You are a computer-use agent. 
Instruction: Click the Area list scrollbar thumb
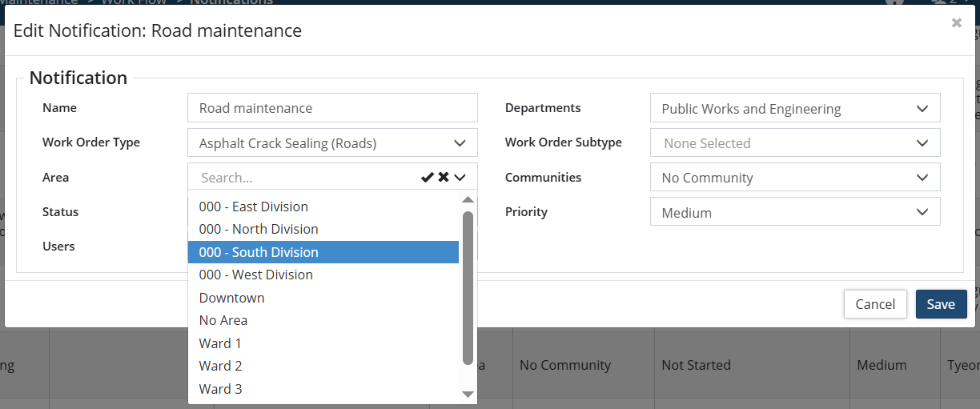(468, 288)
